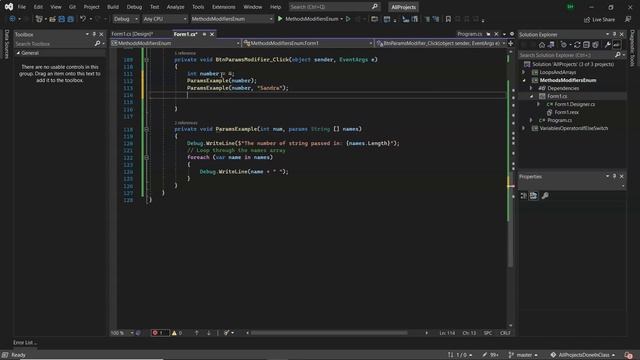Pin the Solution Explorer panel
Image resolution: width=640 pixels, height=360 pixels.
614,34
